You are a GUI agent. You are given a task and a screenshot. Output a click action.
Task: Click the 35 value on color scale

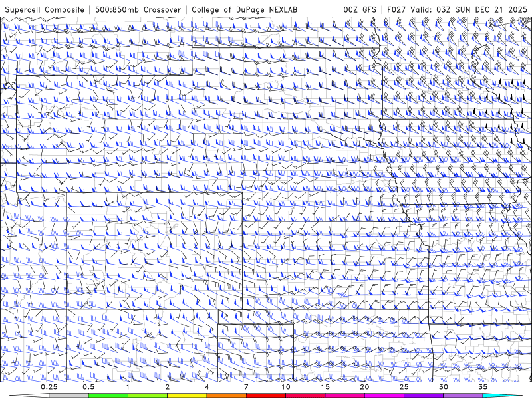(483, 387)
